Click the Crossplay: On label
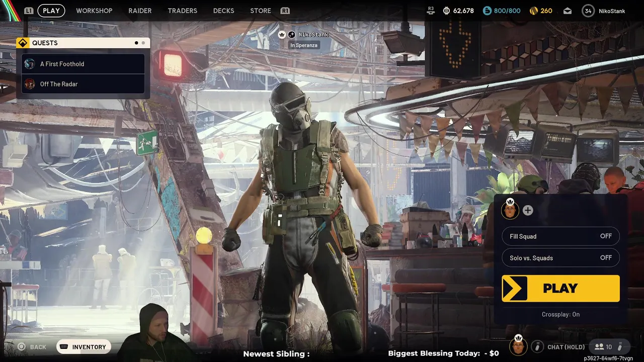Screen dimensions: 644x362 [560, 314]
